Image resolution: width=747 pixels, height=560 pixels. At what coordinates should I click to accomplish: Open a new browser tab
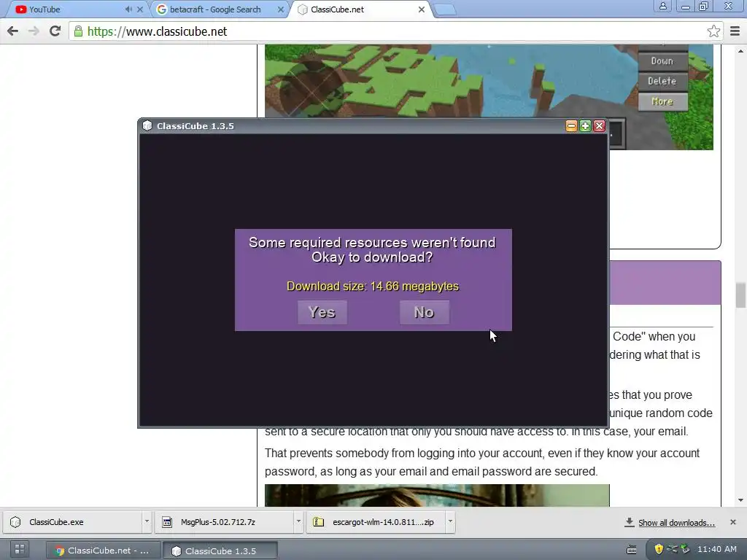pyautogui.click(x=446, y=9)
